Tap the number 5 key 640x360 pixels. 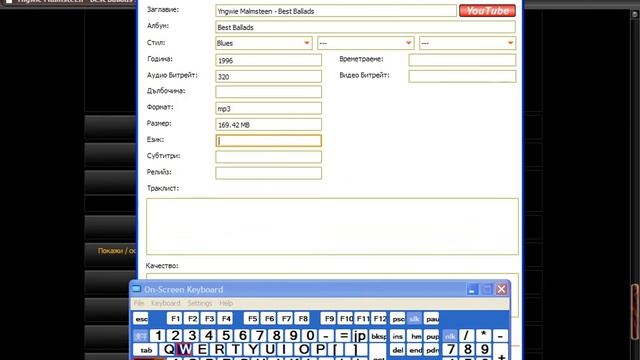coord(226,336)
